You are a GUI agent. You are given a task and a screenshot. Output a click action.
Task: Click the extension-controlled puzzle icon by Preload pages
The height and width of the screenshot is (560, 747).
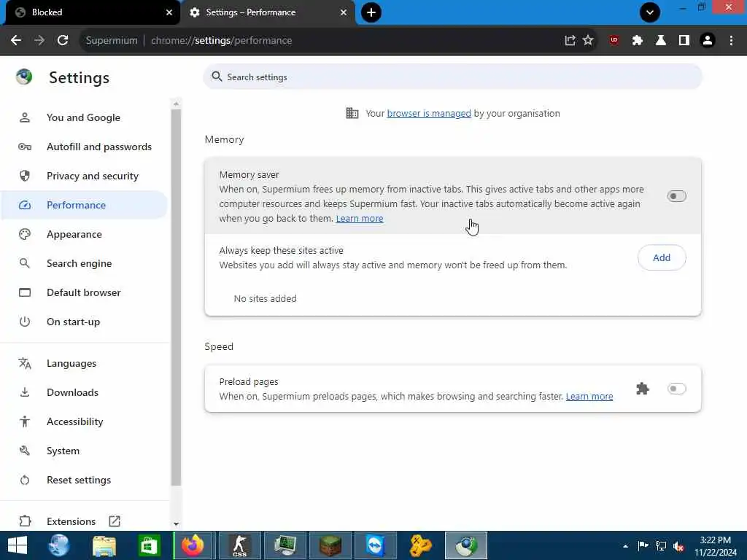coord(643,389)
